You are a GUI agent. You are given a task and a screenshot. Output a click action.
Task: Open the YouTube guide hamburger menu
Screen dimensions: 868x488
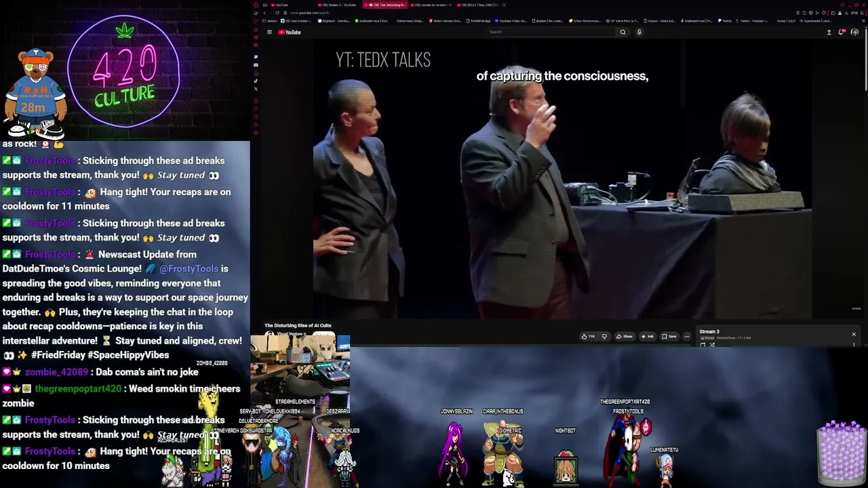tap(269, 32)
